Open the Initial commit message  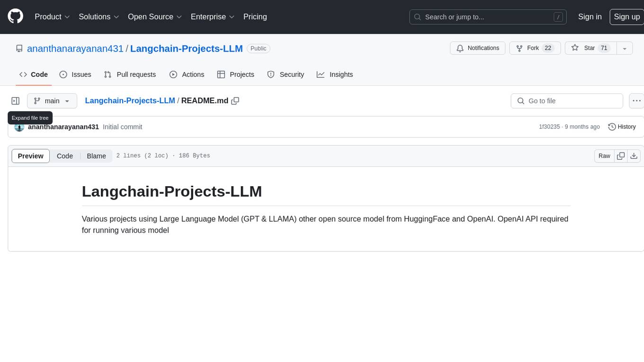[x=123, y=127]
